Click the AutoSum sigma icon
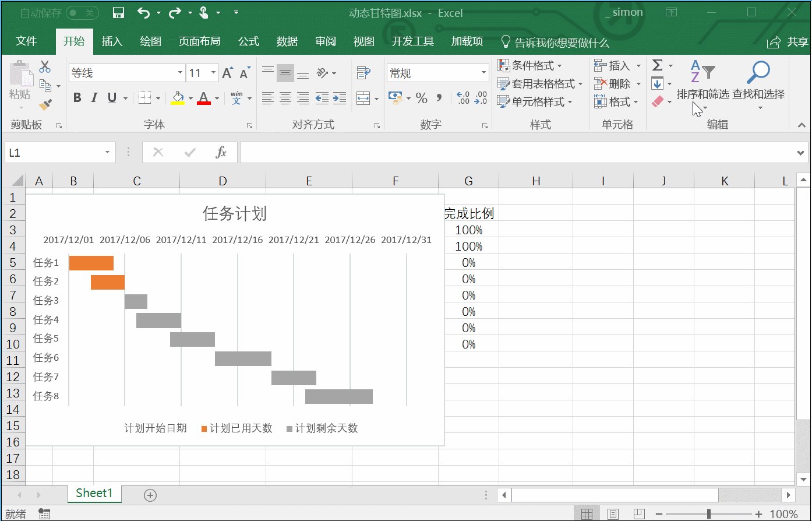The height and width of the screenshot is (521, 812). (658, 65)
